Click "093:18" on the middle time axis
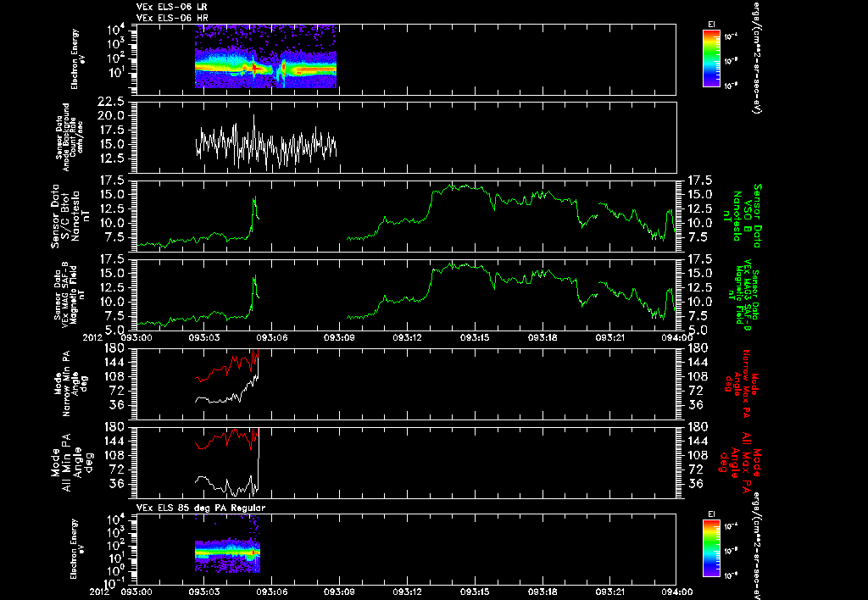This screenshot has height=600, width=868. click(542, 337)
